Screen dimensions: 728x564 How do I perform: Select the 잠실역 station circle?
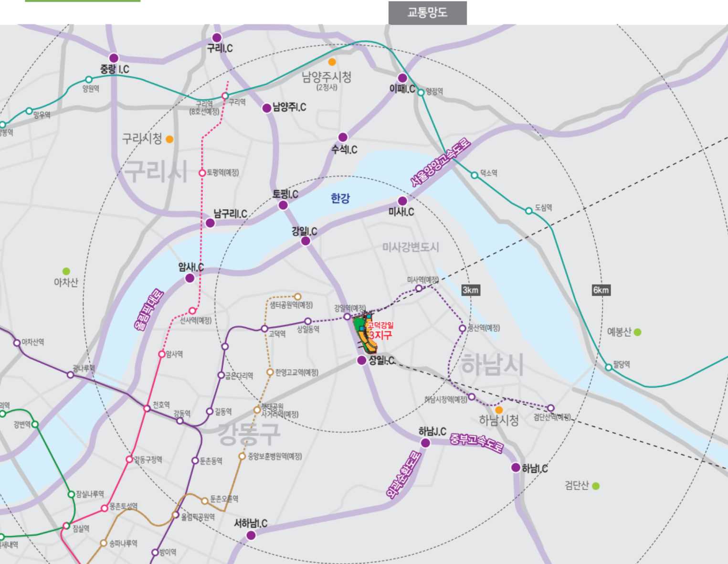coord(67,526)
